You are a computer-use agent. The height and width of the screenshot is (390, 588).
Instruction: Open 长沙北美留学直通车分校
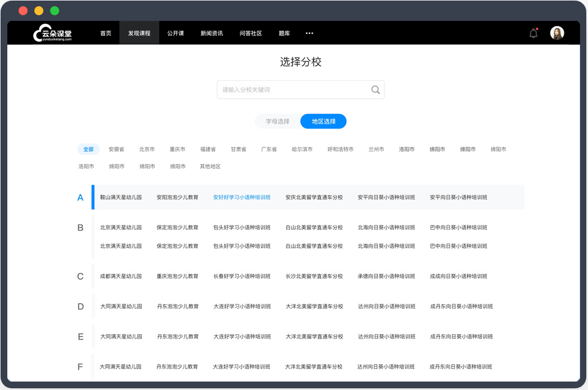314,276
